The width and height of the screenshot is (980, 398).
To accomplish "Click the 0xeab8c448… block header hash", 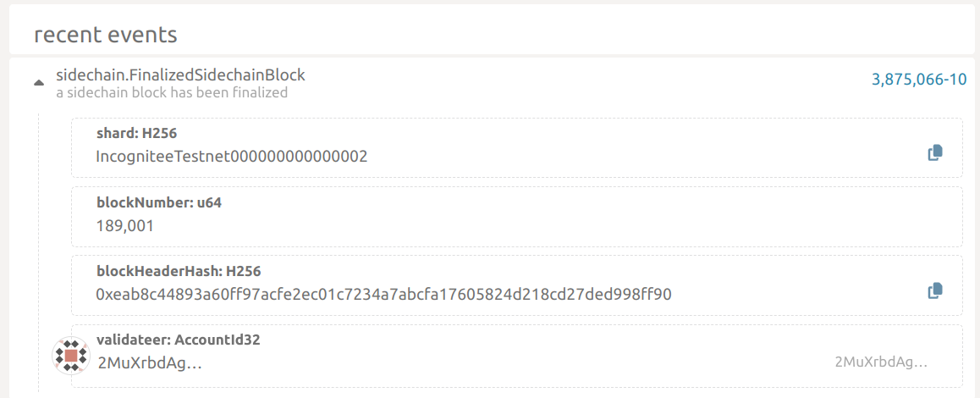I will click(x=383, y=295).
